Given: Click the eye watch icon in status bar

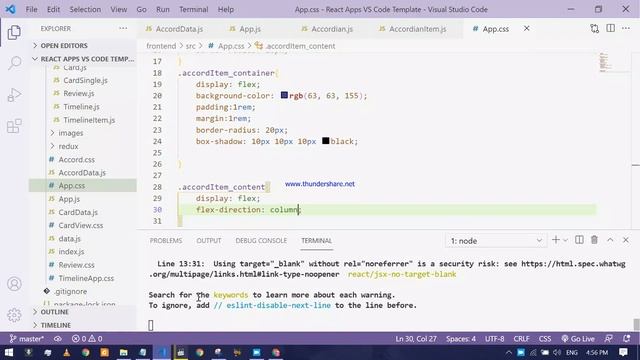Looking at the screenshot, I should 58,339.
